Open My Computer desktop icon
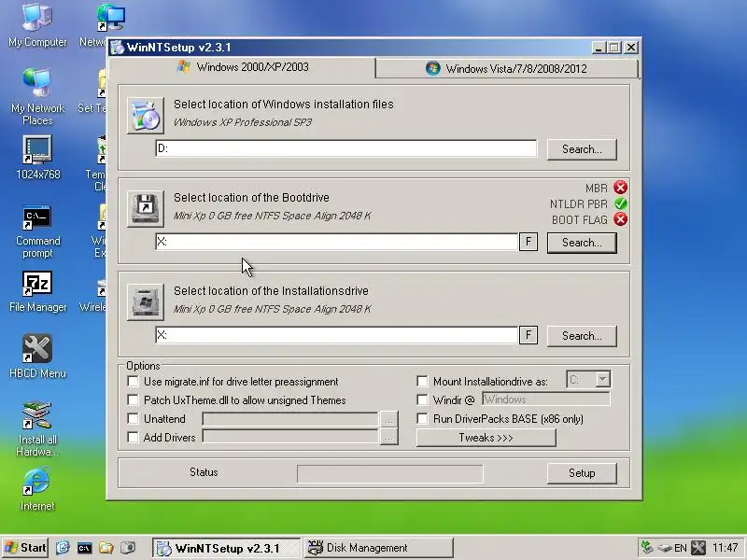The height and width of the screenshot is (560, 747). click(37, 25)
